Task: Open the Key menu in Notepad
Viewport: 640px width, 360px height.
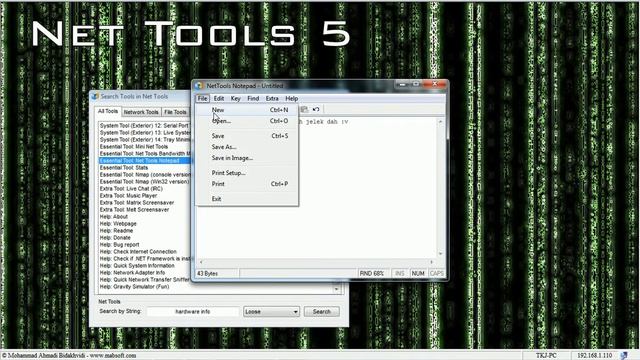Action: [x=236, y=98]
